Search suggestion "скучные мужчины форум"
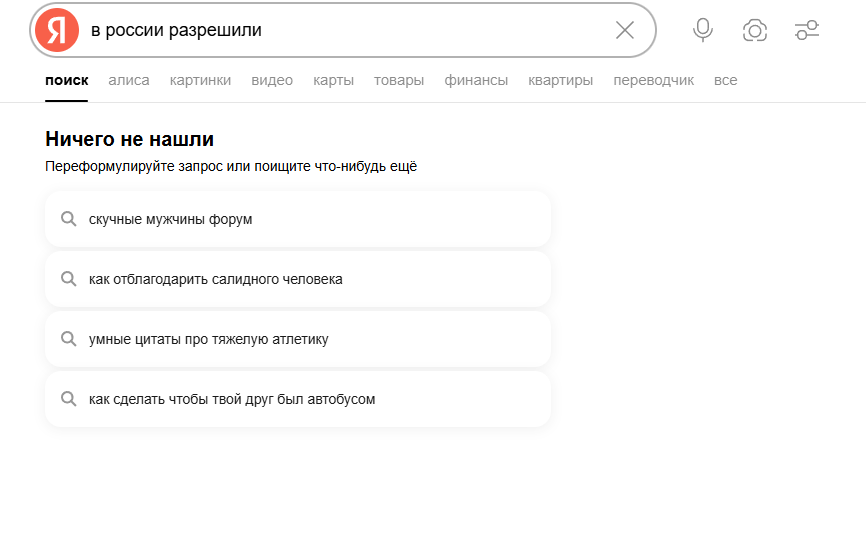This screenshot has width=866, height=560. click(171, 219)
